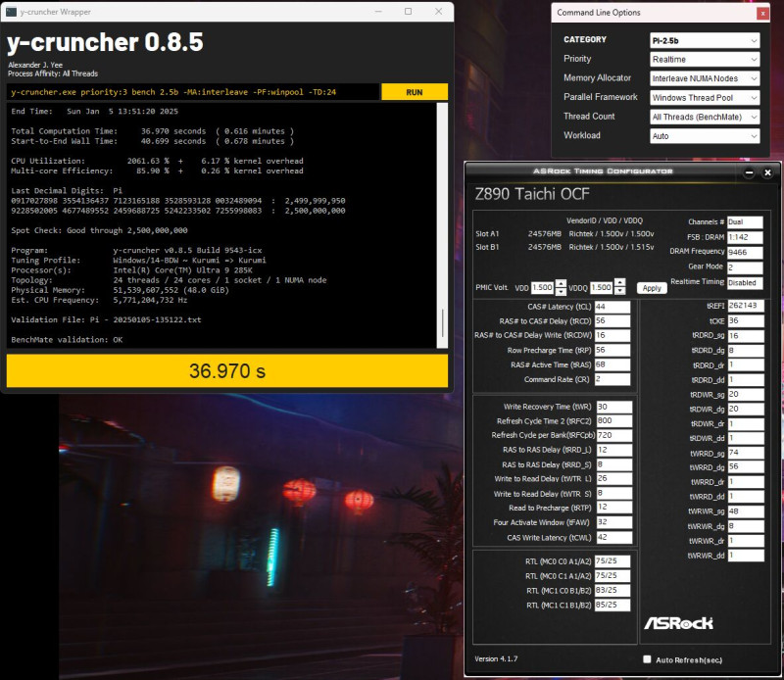
Task: Maximize the y-cruncher Wrapper window
Action: coord(408,12)
